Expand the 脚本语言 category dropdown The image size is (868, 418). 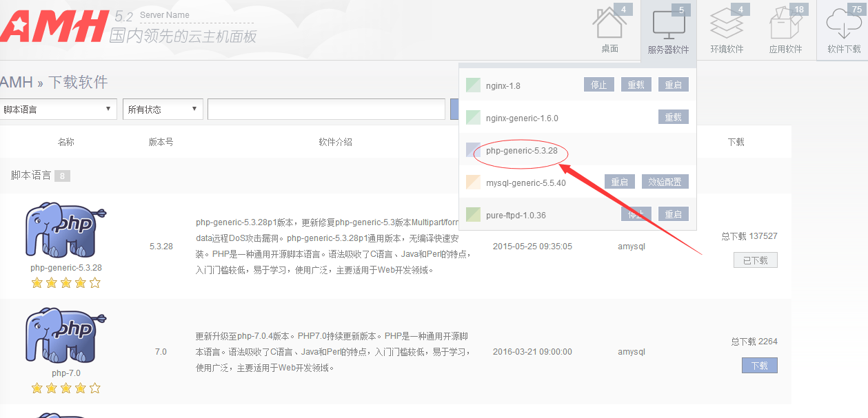(x=59, y=109)
